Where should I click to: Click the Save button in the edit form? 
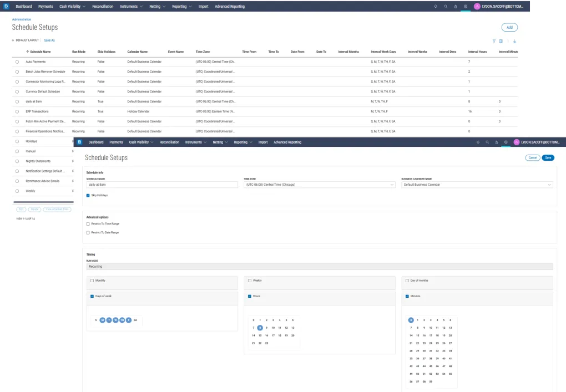click(x=548, y=157)
